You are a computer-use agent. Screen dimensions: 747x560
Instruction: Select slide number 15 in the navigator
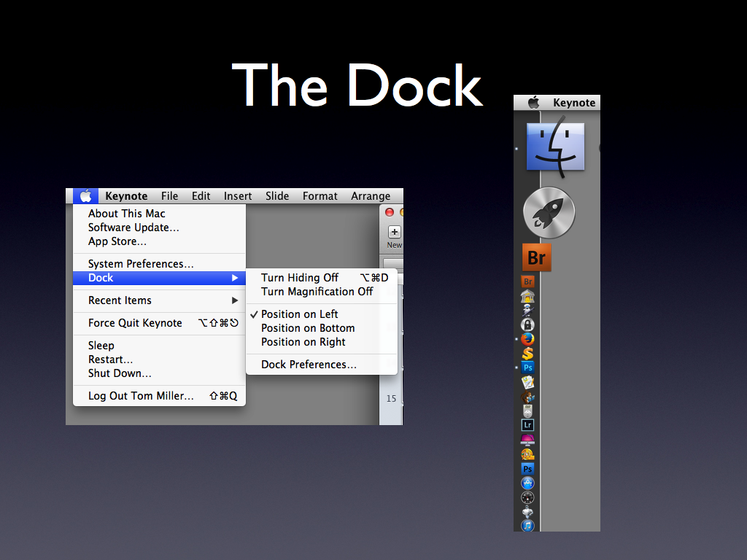pos(391,399)
